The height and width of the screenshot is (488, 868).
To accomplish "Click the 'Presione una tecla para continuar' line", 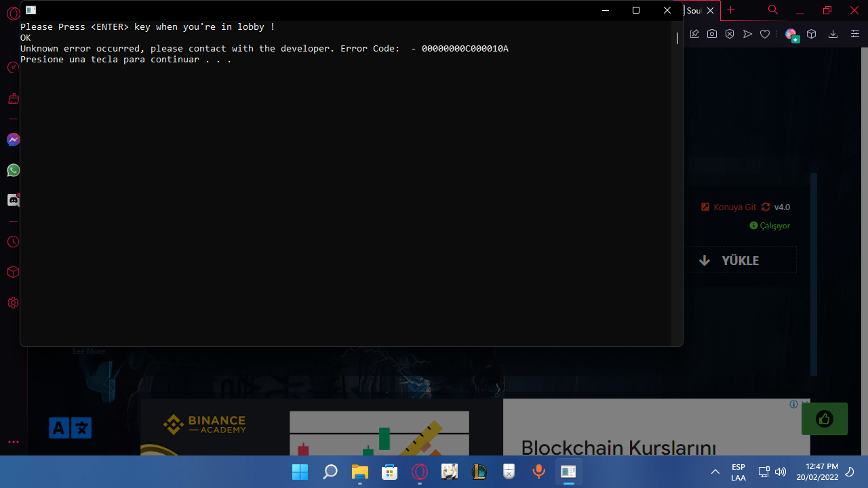I will [126, 60].
